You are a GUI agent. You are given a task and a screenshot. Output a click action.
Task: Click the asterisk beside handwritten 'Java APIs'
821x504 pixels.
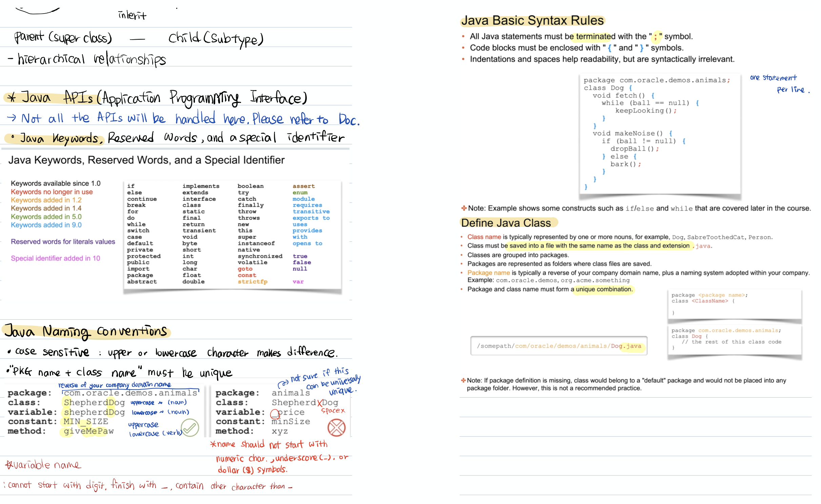tap(12, 98)
